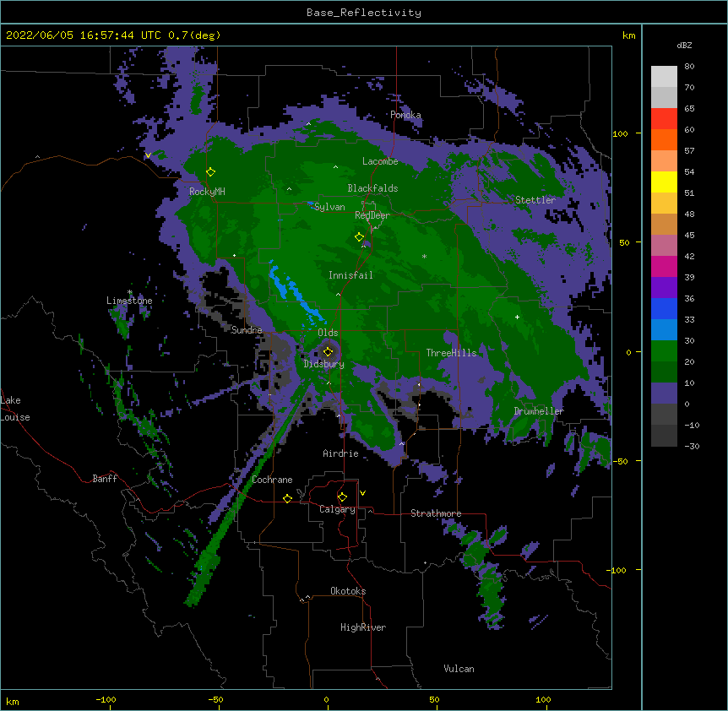Click the Limestone label
728x711 pixels.
(129, 301)
